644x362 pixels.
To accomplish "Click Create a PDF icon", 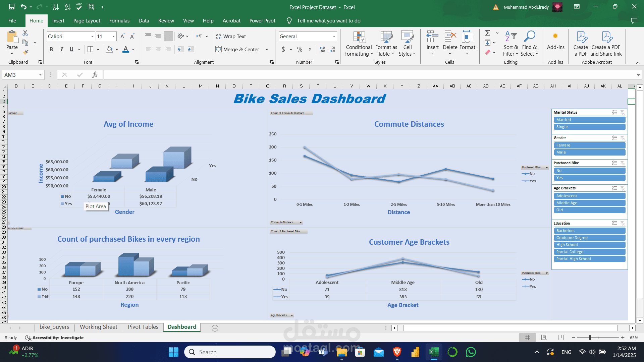I will [581, 44].
